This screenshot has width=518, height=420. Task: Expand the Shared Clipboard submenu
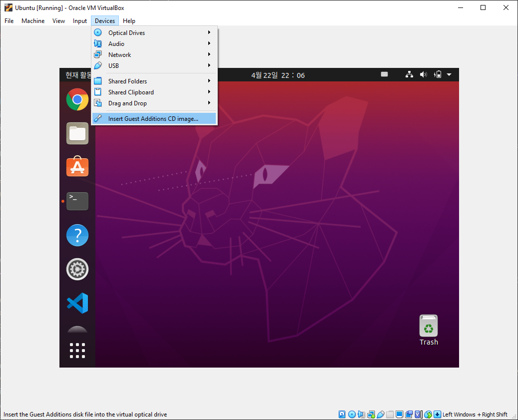point(154,92)
